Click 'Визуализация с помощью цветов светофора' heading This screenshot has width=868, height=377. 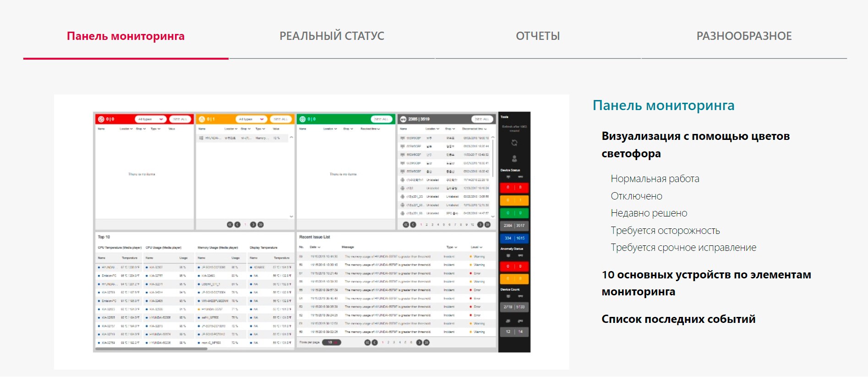click(x=695, y=145)
